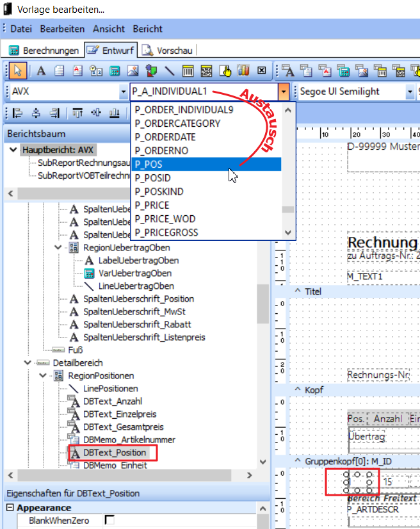The width and height of the screenshot is (420, 529).
Task: Choose the Variable calculator tool
Action: tap(115, 71)
